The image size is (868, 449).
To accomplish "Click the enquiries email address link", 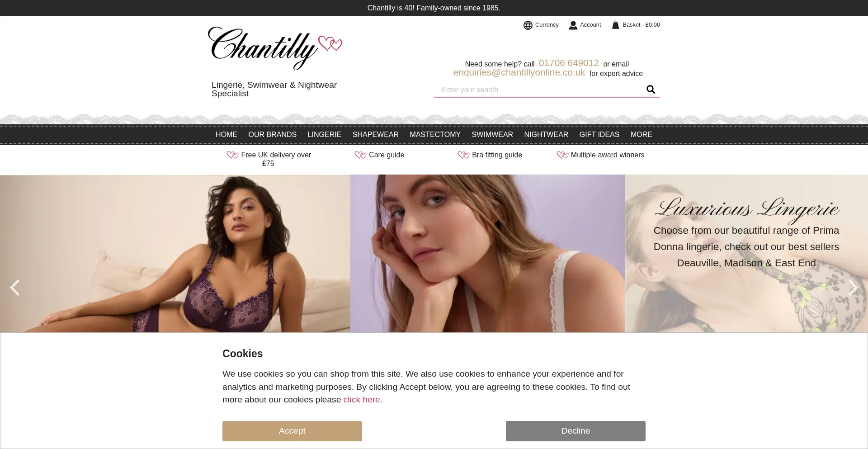I will [519, 73].
